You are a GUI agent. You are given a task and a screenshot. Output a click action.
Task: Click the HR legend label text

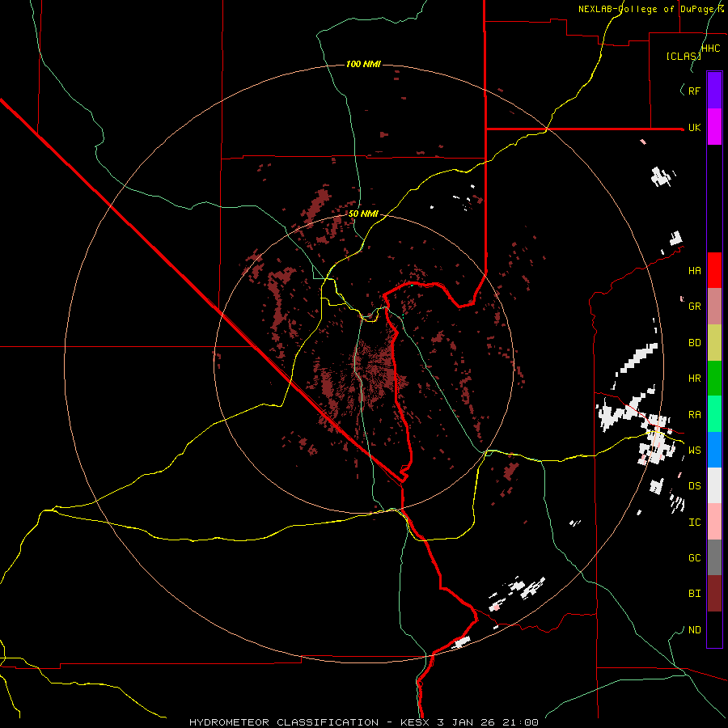tap(694, 379)
